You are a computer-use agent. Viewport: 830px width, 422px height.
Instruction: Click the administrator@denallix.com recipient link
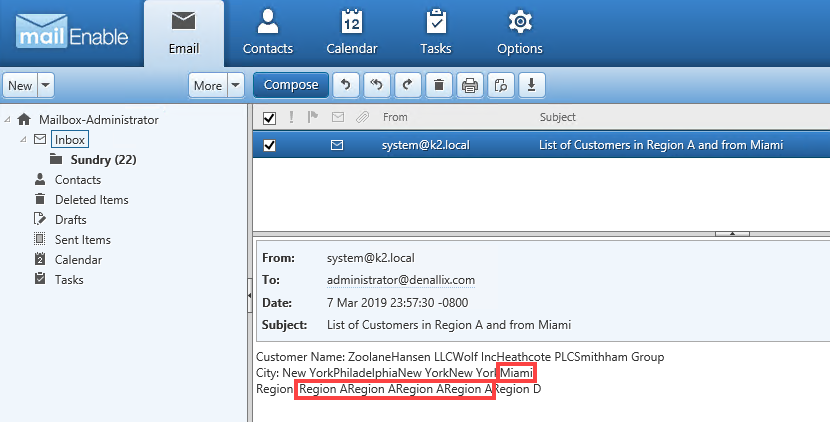pos(401,280)
